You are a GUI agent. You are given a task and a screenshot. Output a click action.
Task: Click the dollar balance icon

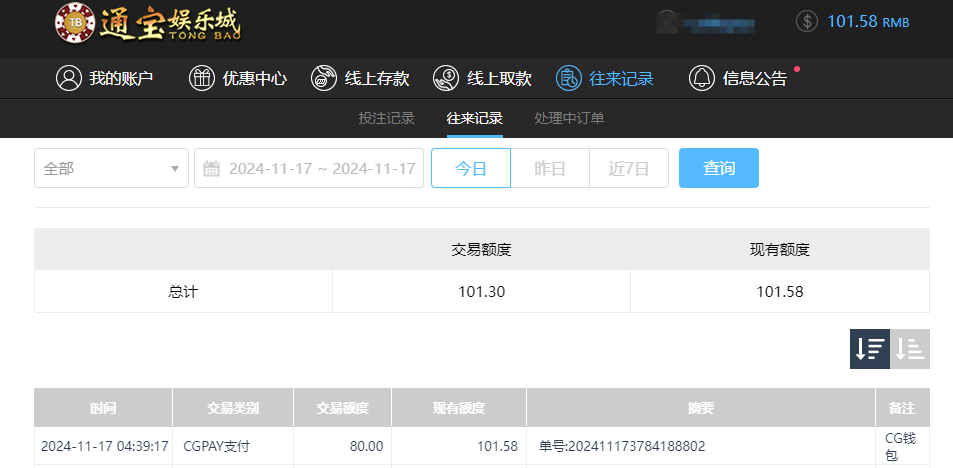(807, 21)
